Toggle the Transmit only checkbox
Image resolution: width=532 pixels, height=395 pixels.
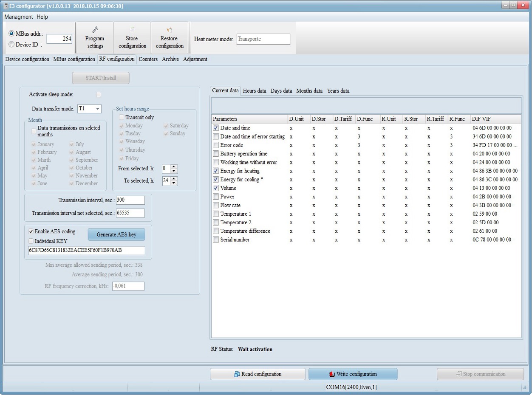(x=122, y=117)
